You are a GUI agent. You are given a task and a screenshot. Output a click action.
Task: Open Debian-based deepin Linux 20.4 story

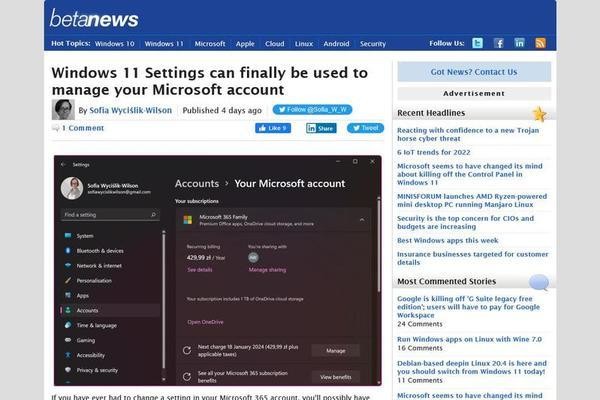point(472,367)
